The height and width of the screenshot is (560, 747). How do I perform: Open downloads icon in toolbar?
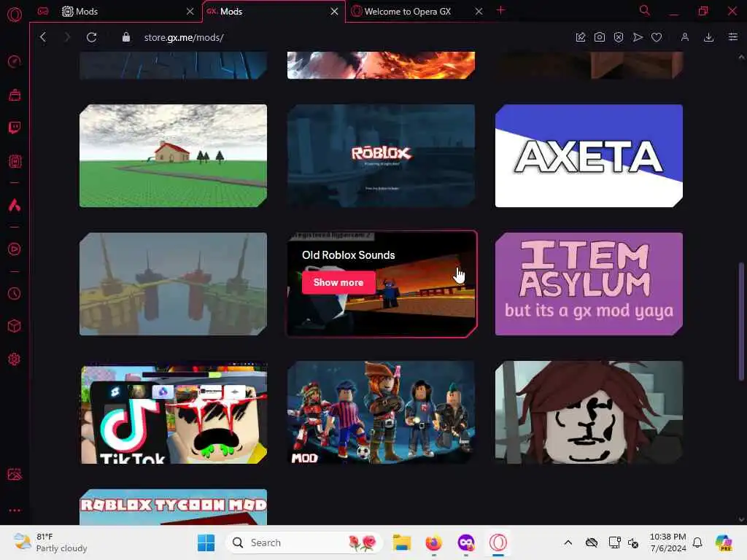pos(708,37)
